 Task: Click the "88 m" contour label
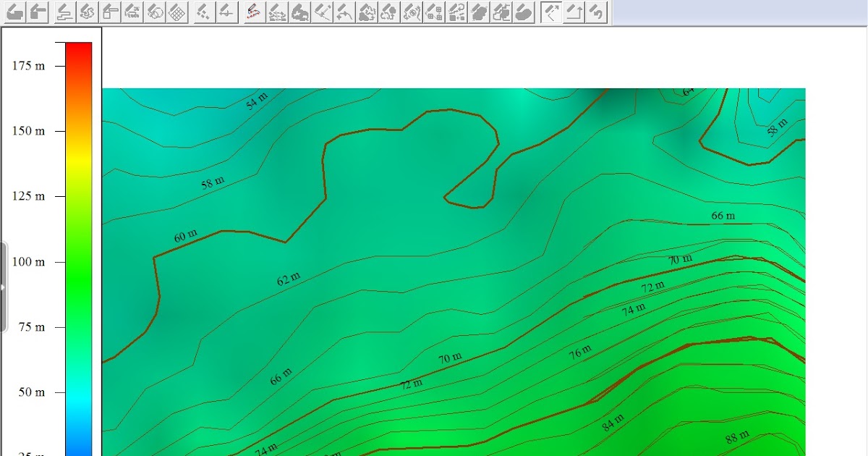[x=738, y=437]
